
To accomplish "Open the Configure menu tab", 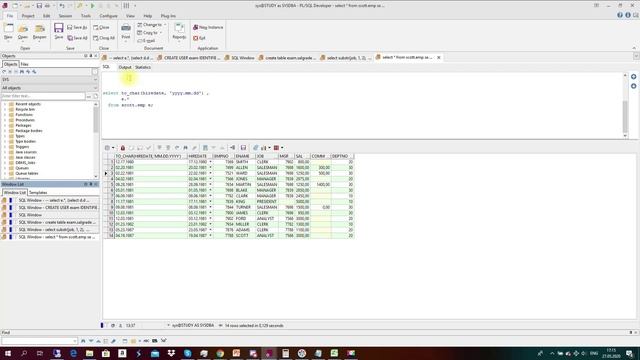I will 109,16.
